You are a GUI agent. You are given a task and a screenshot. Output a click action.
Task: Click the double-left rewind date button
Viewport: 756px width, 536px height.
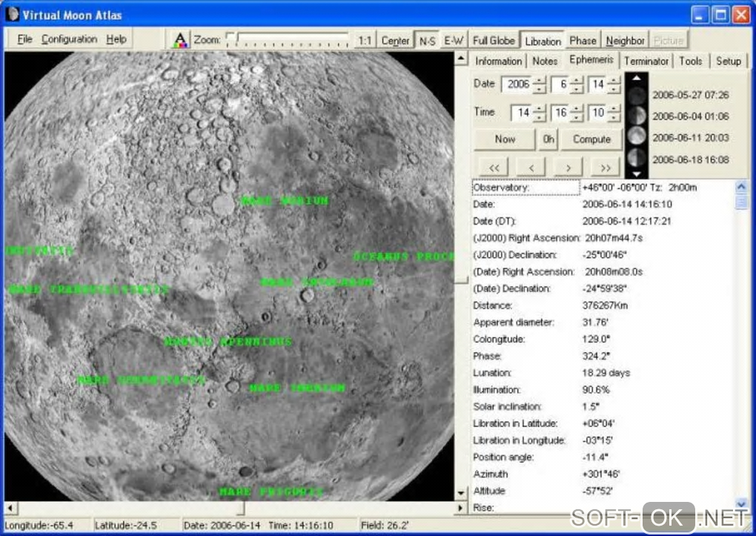coord(494,168)
